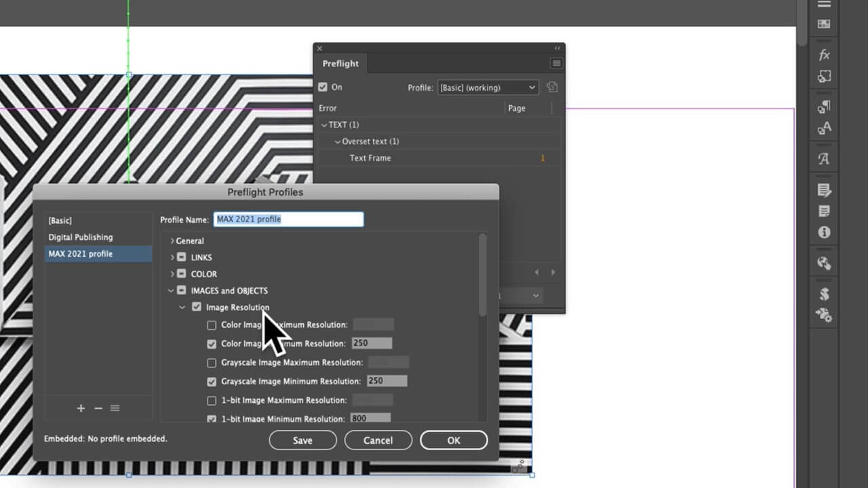Screen dimensions: 868x488
Task: Select the Text Frame error row
Action: (x=439, y=158)
